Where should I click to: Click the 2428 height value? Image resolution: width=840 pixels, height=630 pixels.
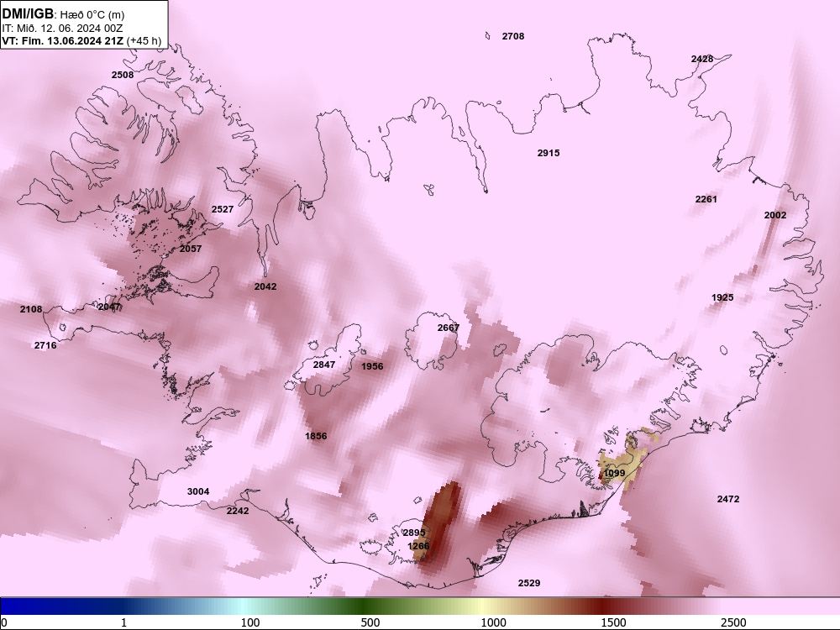tap(701, 59)
